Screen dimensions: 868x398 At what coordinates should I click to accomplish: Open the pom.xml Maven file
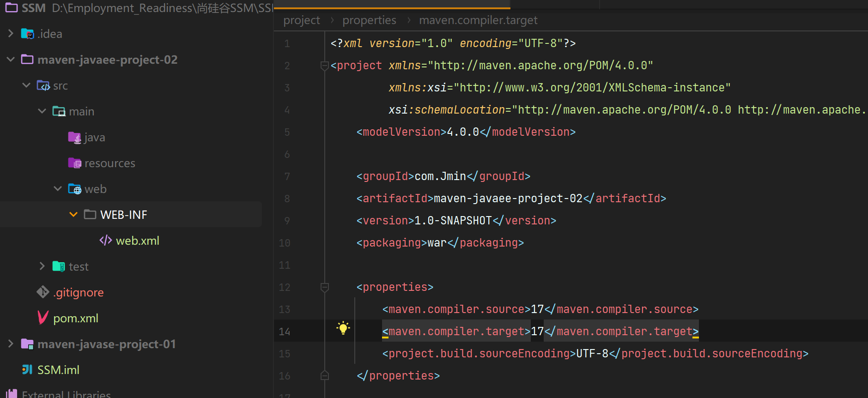(76, 318)
